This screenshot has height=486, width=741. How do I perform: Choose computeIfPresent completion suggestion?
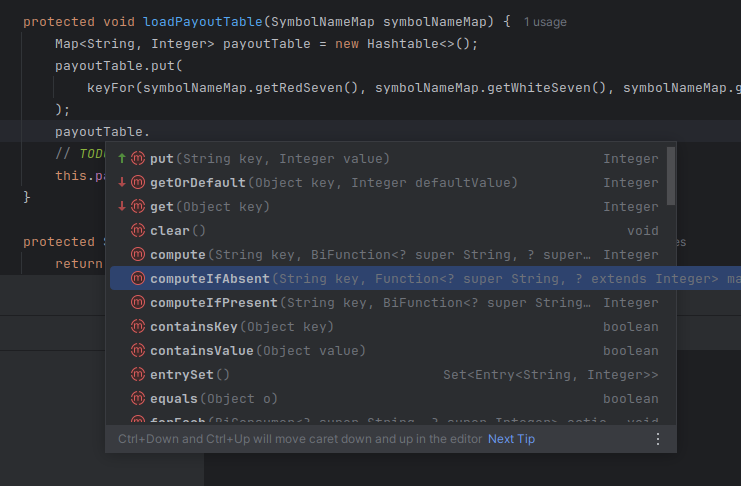click(x=214, y=303)
